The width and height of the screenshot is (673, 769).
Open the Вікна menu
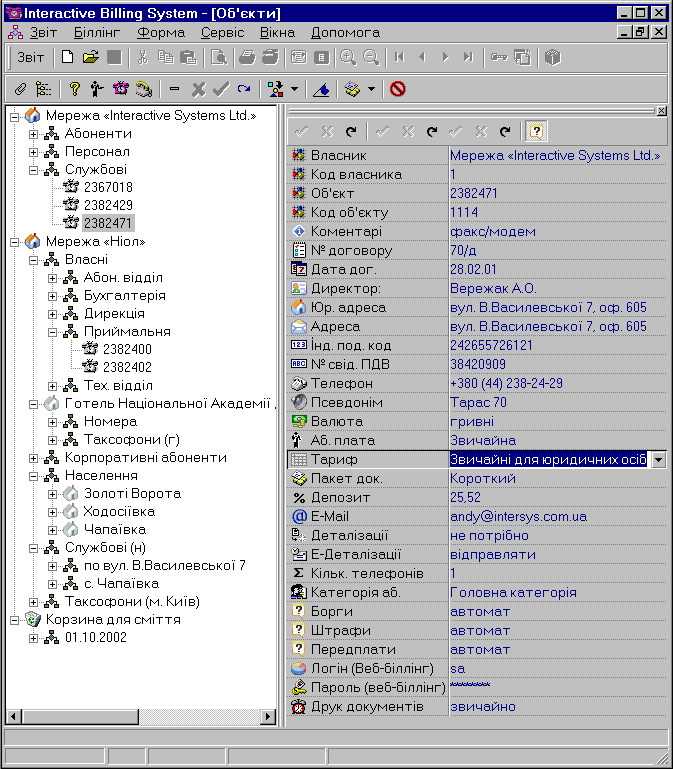(277, 32)
